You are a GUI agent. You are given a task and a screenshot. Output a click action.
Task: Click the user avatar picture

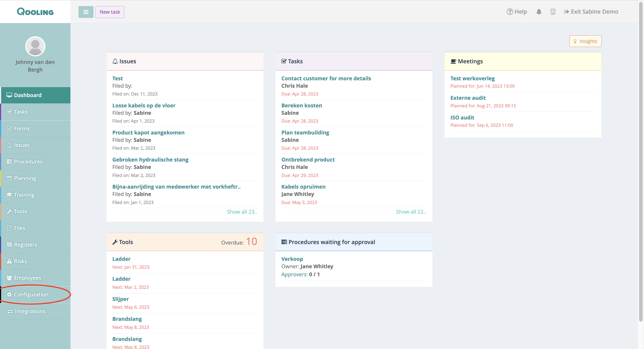point(35,46)
